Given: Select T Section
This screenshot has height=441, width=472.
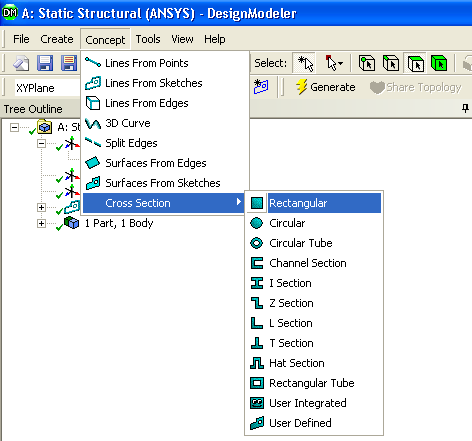Looking at the screenshot, I should pos(314,343).
